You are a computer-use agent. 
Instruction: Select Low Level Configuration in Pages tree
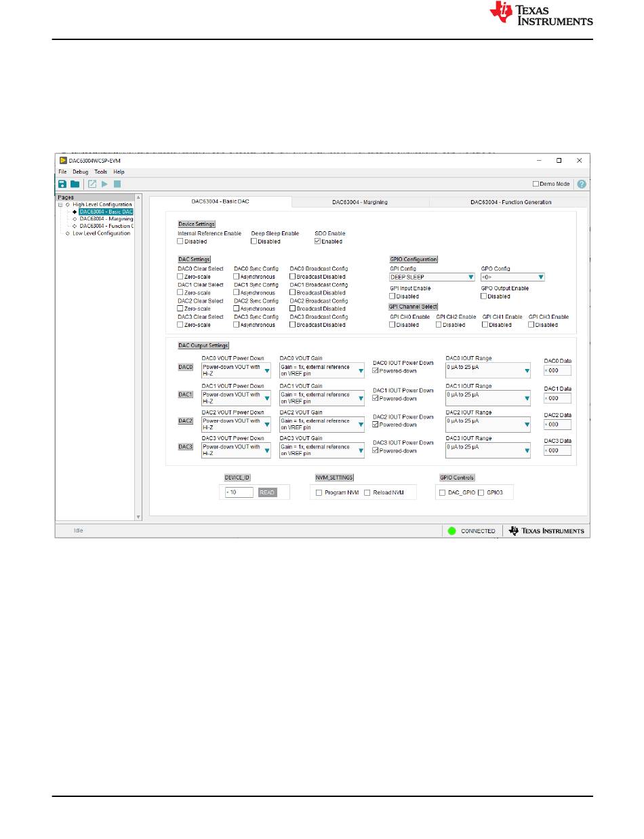102,233
